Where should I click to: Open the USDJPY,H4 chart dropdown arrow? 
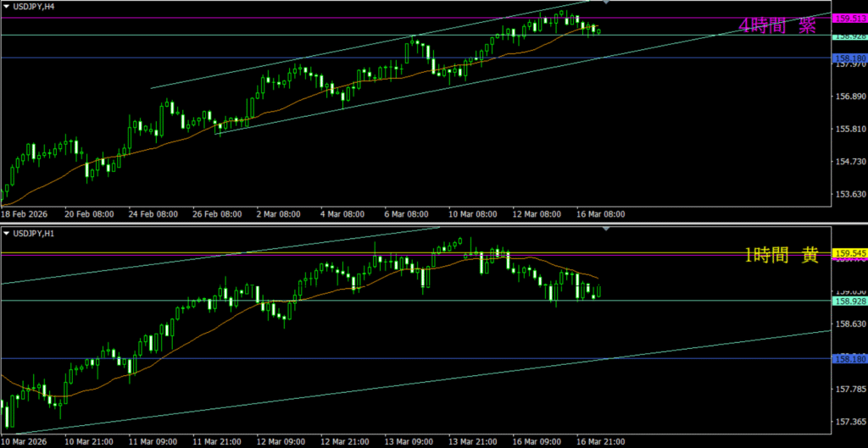pos(7,7)
